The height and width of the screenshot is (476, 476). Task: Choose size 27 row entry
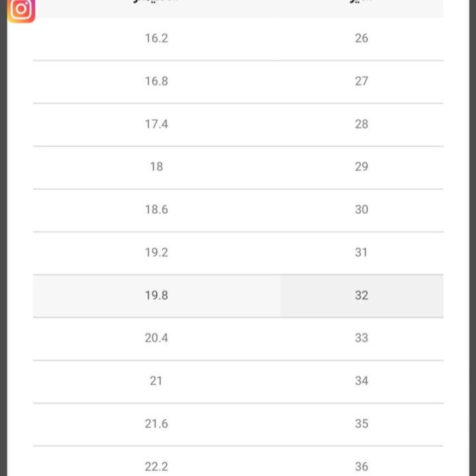(362, 81)
